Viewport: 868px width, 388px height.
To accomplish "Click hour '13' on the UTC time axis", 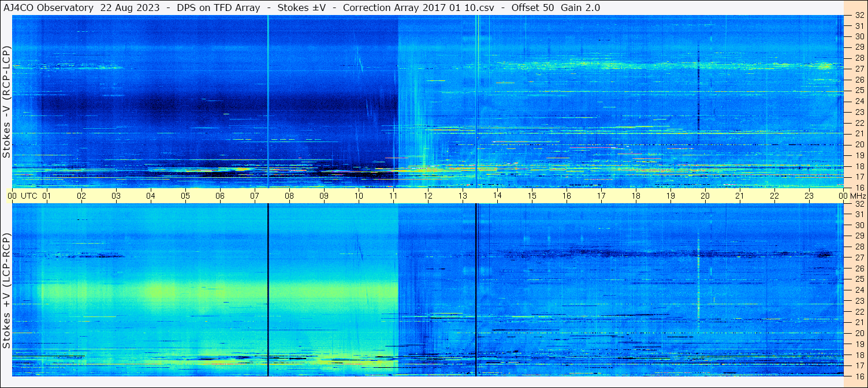I will click(463, 196).
